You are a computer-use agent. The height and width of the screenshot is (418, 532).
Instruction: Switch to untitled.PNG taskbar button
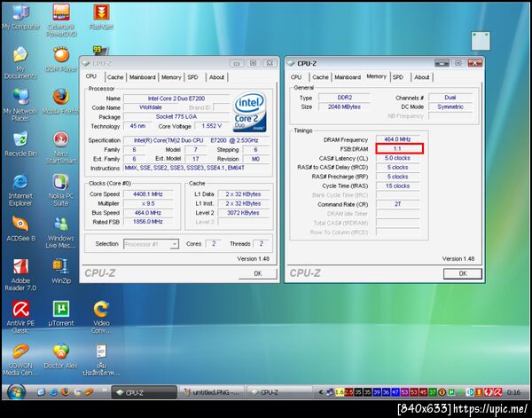(x=212, y=392)
